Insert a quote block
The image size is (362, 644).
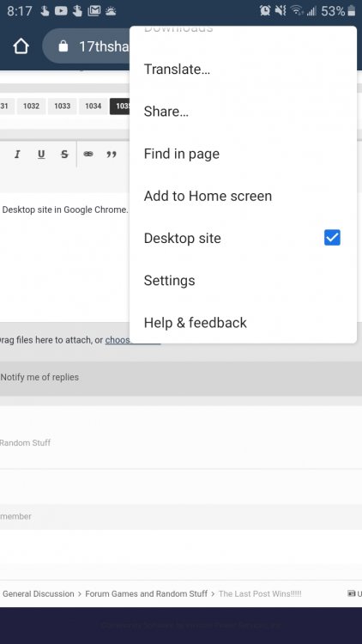(x=112, y=155)
